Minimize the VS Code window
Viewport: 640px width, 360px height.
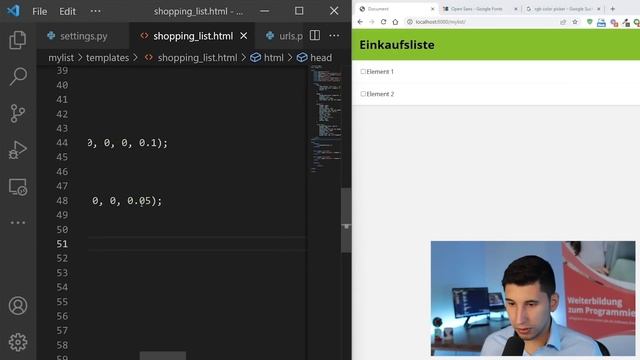264,11
